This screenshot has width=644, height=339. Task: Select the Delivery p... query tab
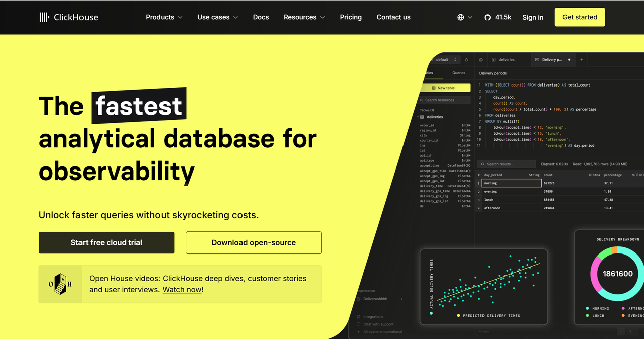point(552,60)
